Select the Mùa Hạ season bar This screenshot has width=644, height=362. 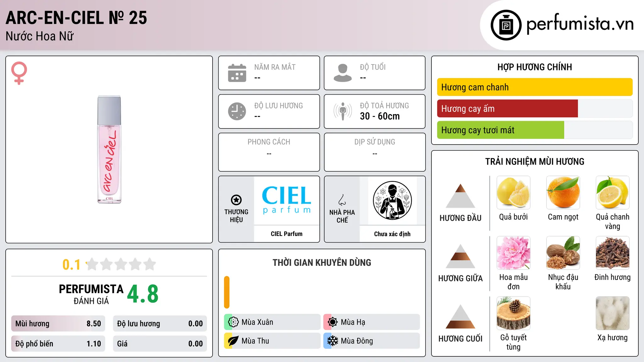pos(372,322)
